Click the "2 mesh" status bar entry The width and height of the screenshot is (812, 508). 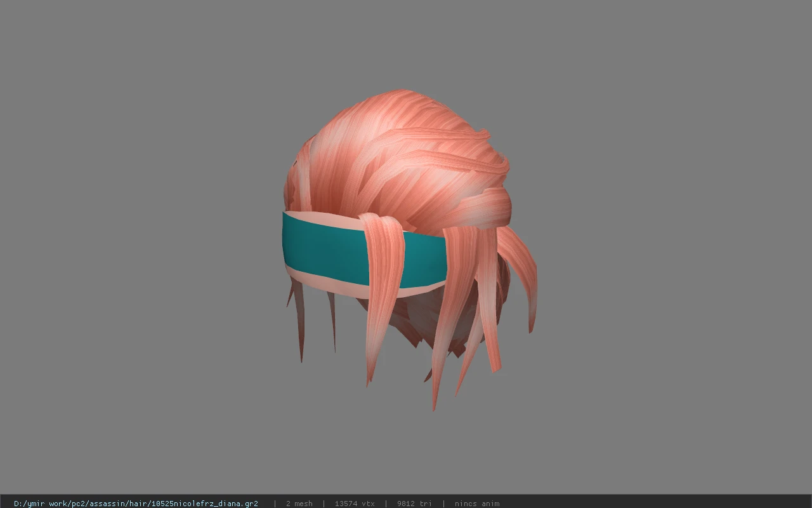point(299,504)
